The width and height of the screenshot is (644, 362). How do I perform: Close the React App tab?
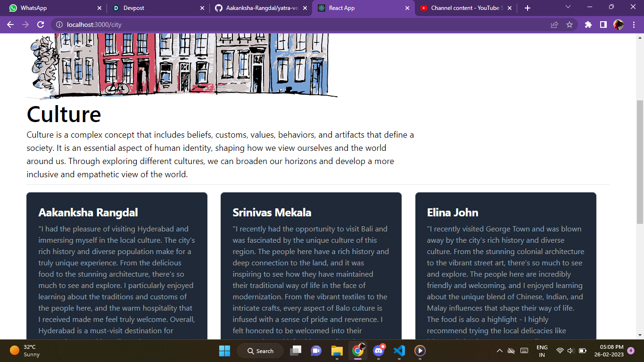408,8
